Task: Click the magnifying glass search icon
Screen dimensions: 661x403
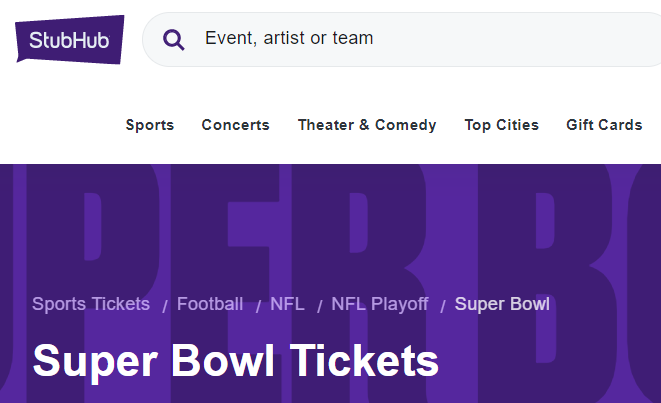Action: 174,40
